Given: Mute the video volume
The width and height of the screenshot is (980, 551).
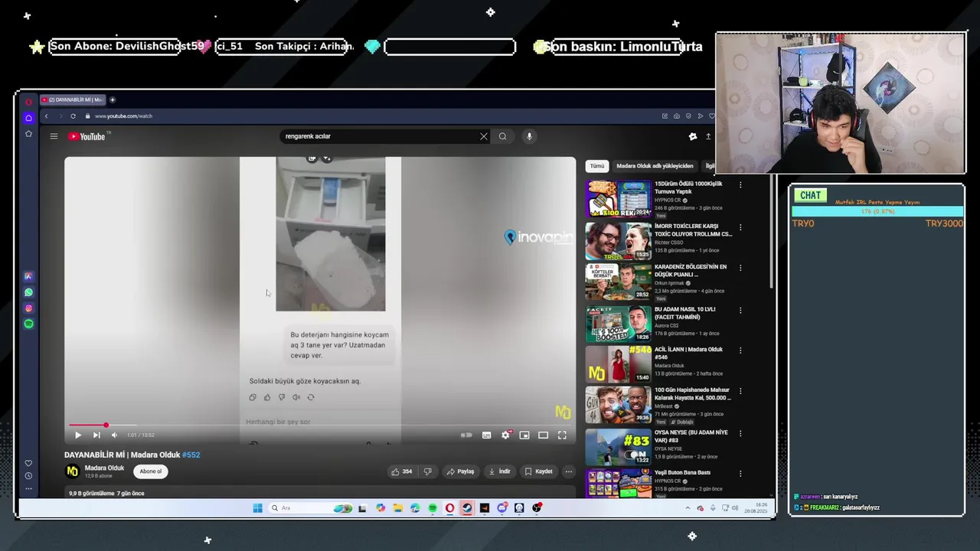Looking at the screenshot, I should point(115,435).
